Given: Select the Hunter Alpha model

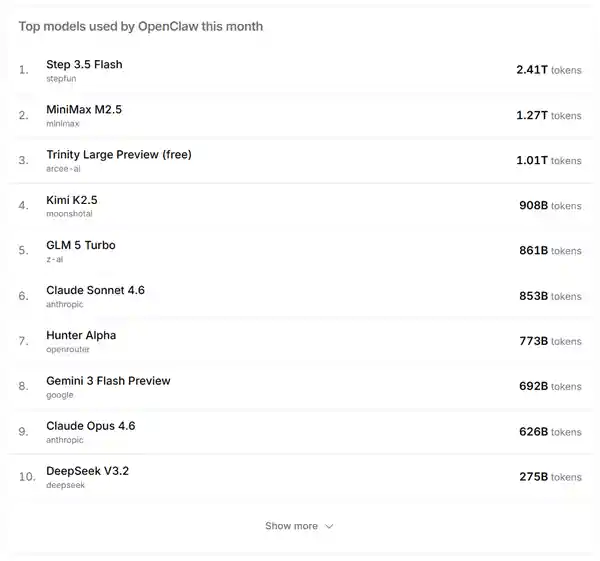Looking at the screenshot, I should pyautogui.click(x=81, y=335).
